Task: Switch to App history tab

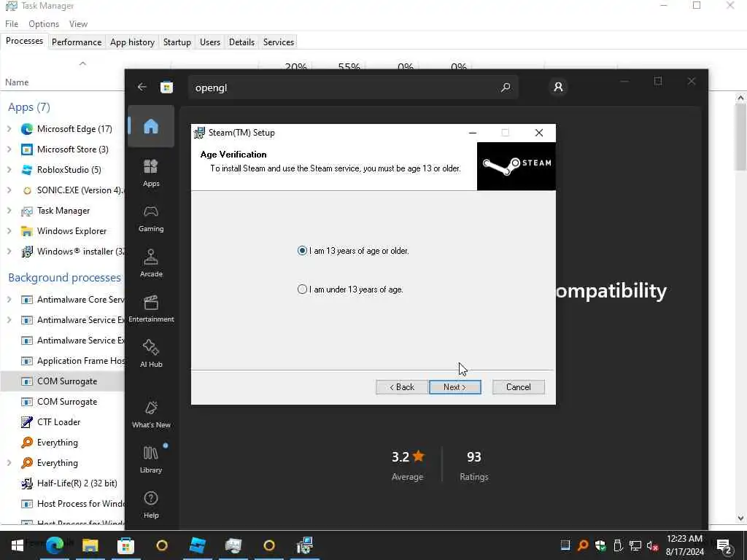Action: [133, 42]
